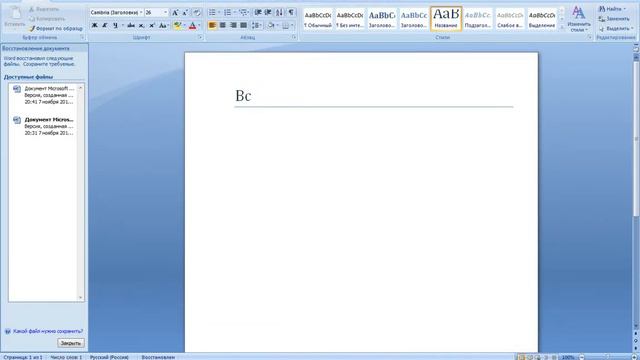Expand the Styles (Стили) group dialog launcher

590,37
